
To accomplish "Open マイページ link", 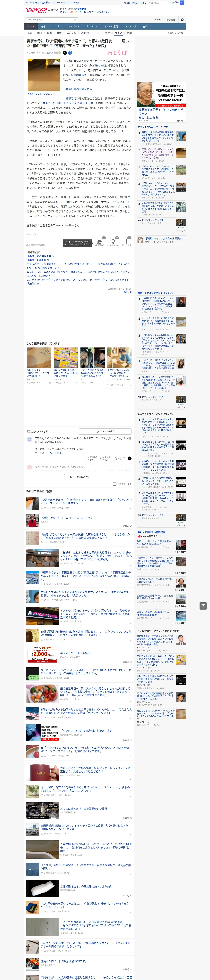I will [x=157, y=19].
